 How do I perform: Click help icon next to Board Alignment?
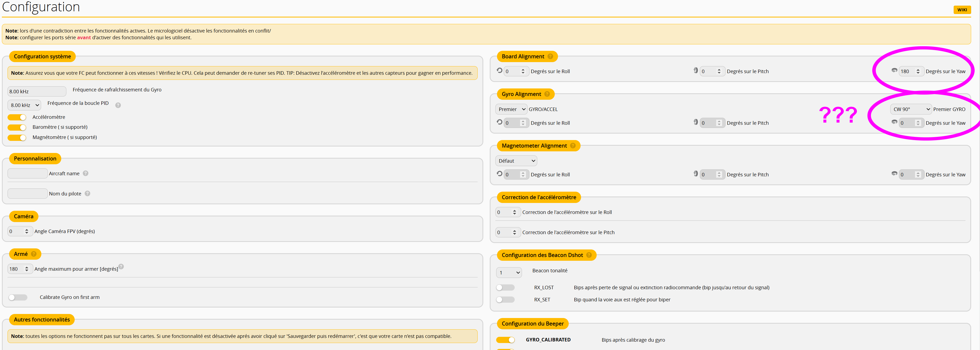click(x=550, y=56)
